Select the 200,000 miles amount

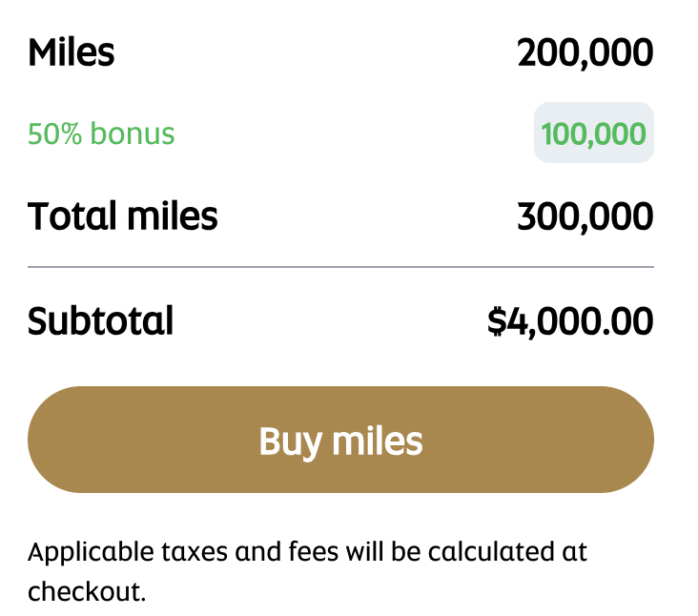[585, 52]
